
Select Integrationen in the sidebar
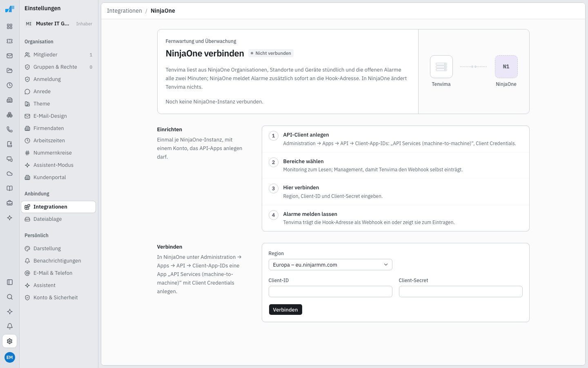point(58,207)
